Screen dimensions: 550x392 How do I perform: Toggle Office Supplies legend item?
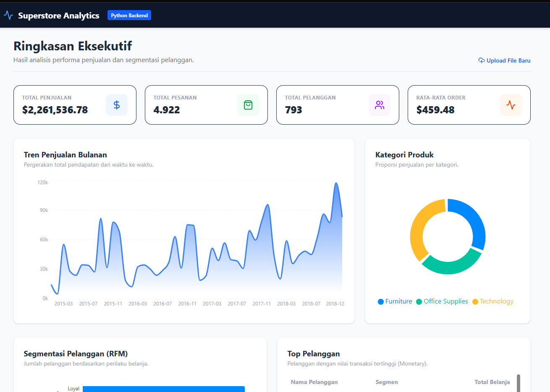(442, 301)
